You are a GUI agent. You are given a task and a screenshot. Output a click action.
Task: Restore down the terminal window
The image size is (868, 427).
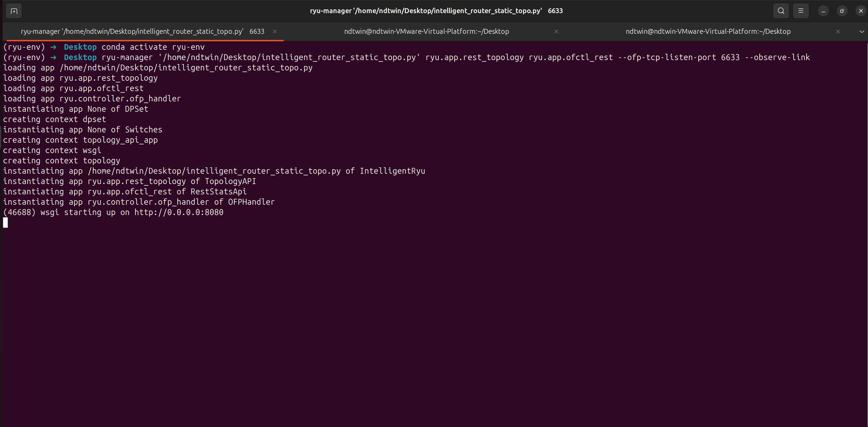(842, 11)
